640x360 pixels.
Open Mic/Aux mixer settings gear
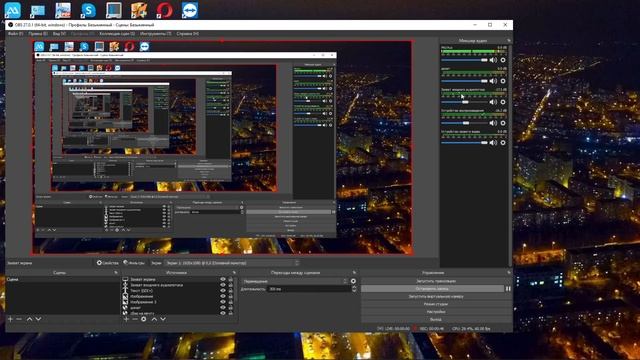503,60
